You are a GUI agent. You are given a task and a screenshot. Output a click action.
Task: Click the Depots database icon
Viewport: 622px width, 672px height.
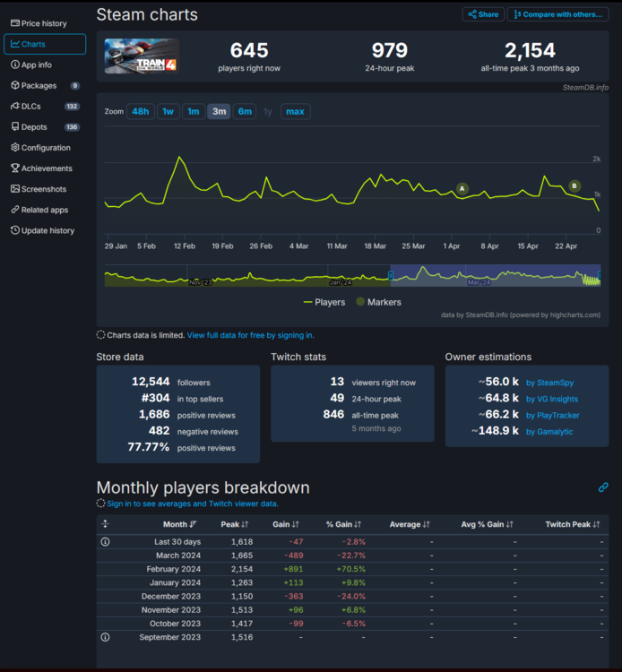click(15, 127)
